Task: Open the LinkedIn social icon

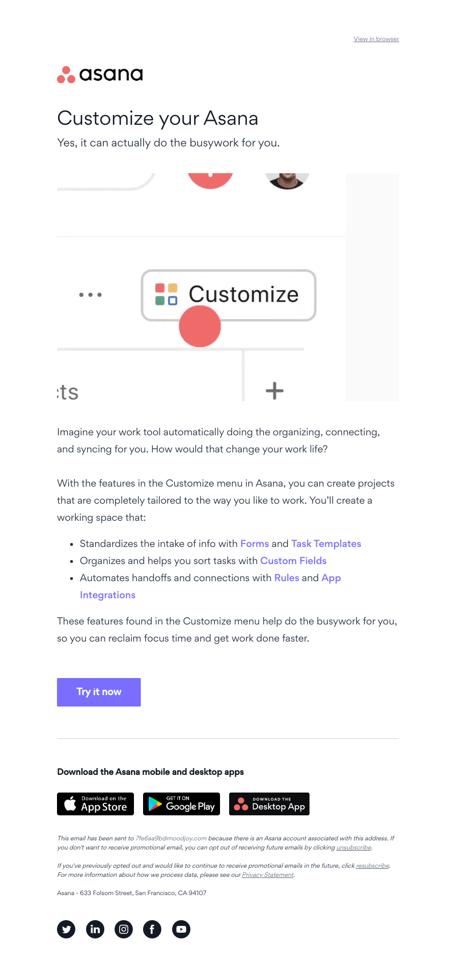Action: [95, 929]
